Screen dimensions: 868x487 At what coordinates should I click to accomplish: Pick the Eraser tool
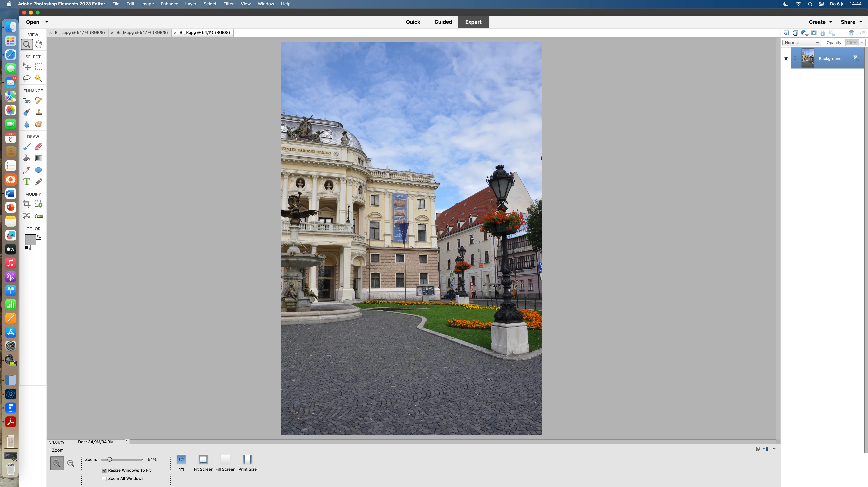(38, 147)
